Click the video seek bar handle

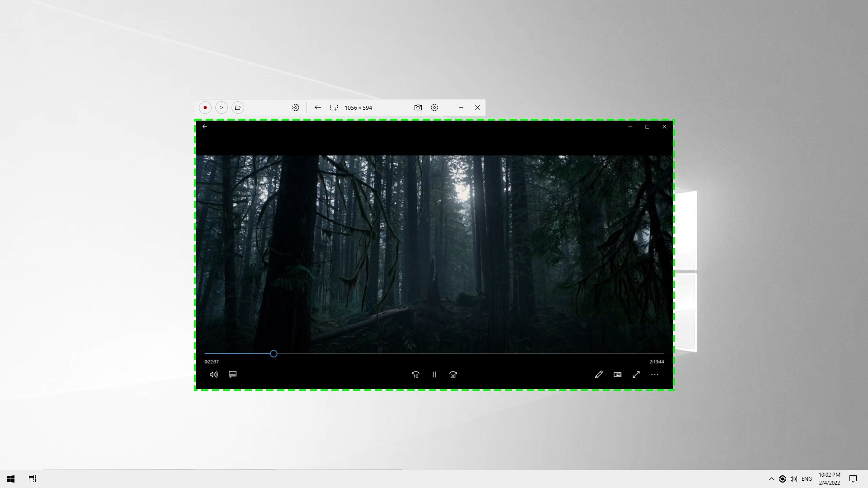click(x=274, y=354)
